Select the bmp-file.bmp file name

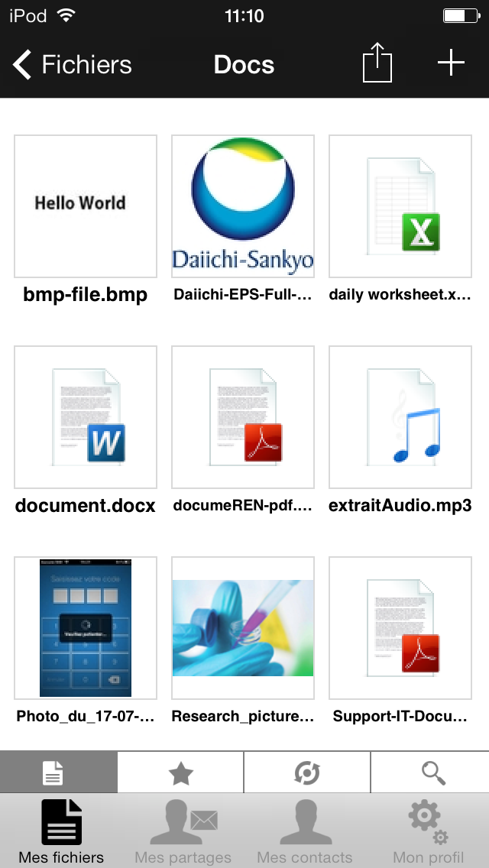pos(86,294)
